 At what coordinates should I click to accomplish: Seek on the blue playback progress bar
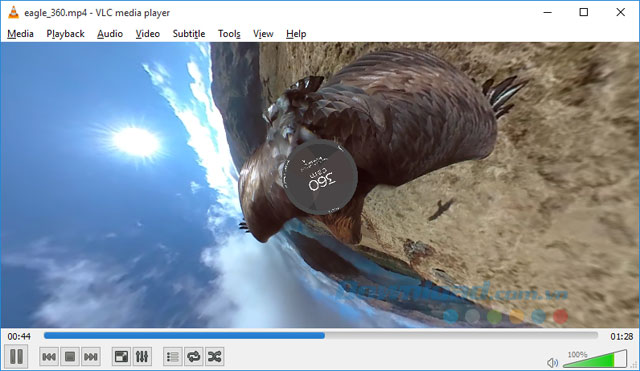click(x=321, y=335)
